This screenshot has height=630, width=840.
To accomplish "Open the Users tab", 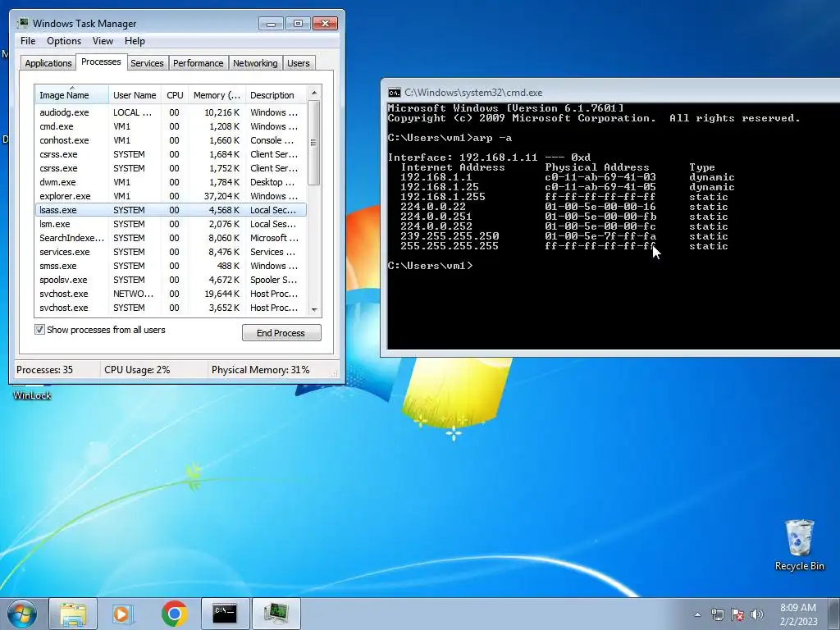I will [x=299, y=63].
